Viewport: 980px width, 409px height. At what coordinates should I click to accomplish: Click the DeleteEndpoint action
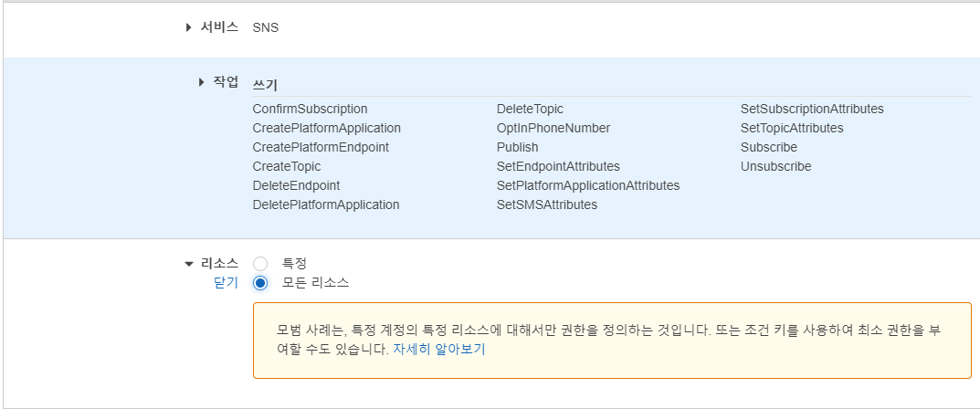(x=296, y=185)
